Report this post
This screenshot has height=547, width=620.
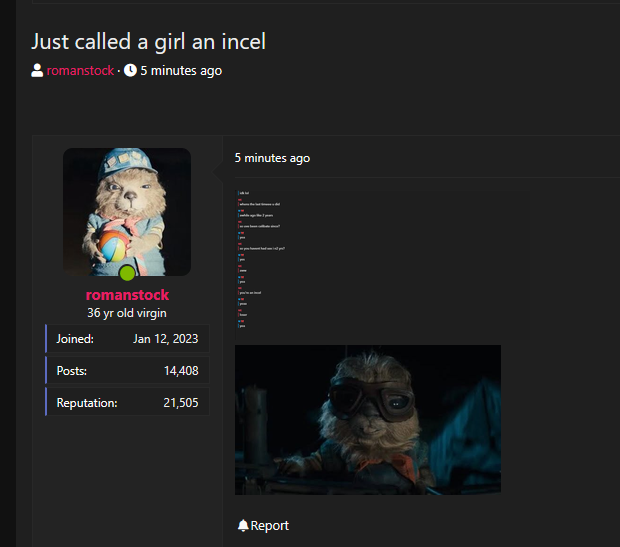269,525
